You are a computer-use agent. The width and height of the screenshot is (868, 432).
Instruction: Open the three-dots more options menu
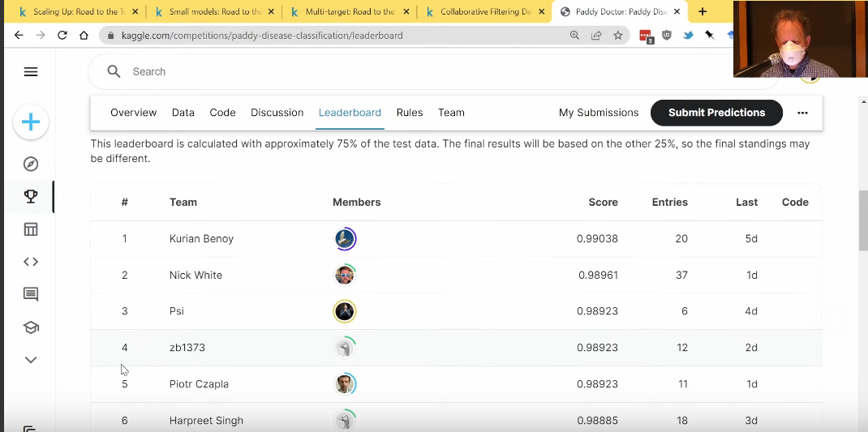[802, 113]
